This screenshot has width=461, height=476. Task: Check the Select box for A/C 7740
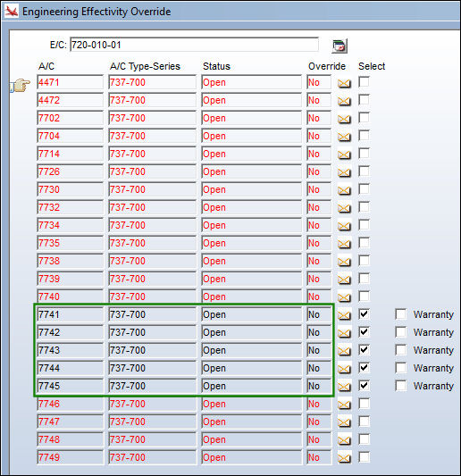point(364,296)
